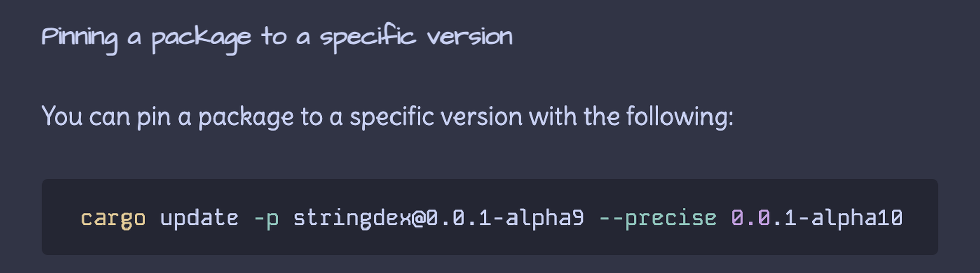Click the "Pinning a package" section heading
The width and height of the screenshot is (980, 273).
[x=277, y=37]
